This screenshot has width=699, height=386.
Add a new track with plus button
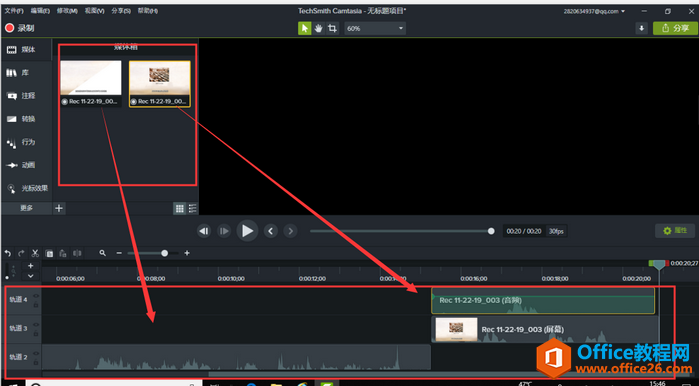pyautogui.click(x=30, y=266)
